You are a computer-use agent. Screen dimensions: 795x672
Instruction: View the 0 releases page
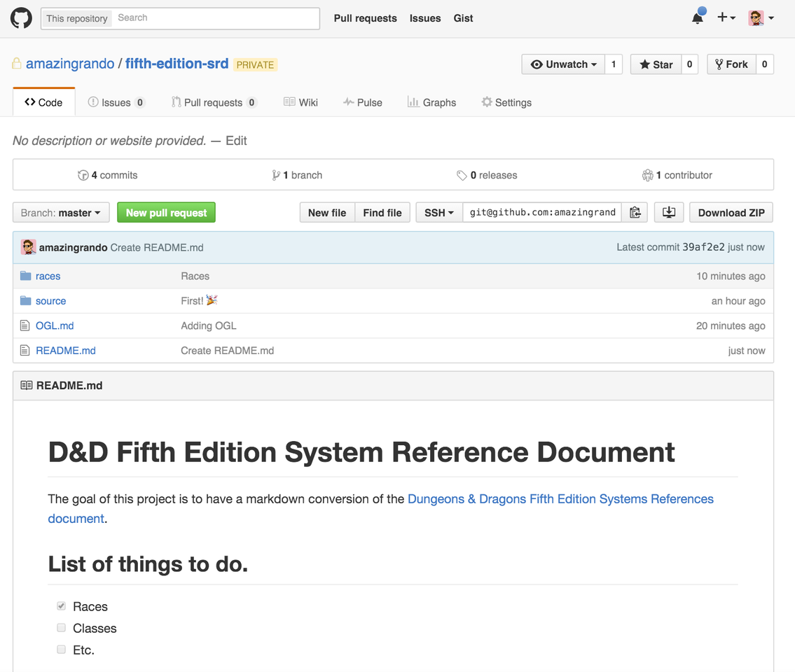488,175
